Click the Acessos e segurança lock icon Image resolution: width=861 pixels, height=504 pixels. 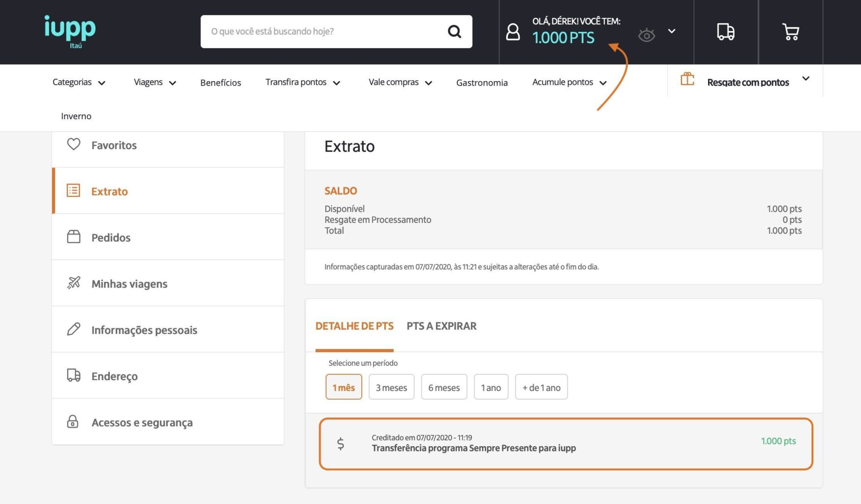coord(73,421)
